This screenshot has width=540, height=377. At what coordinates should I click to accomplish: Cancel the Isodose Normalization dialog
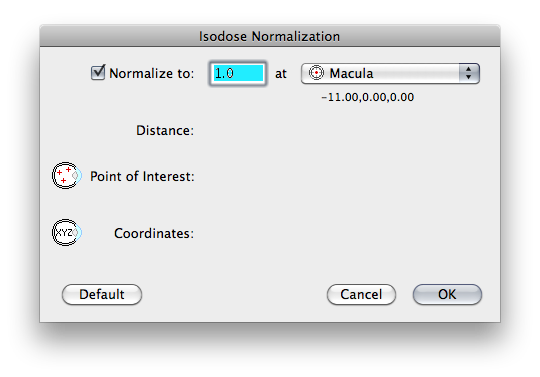(361, 294)
